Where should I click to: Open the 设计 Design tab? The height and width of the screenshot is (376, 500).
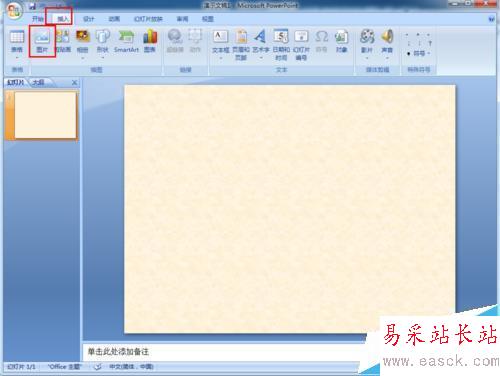[x=88, y=19]
